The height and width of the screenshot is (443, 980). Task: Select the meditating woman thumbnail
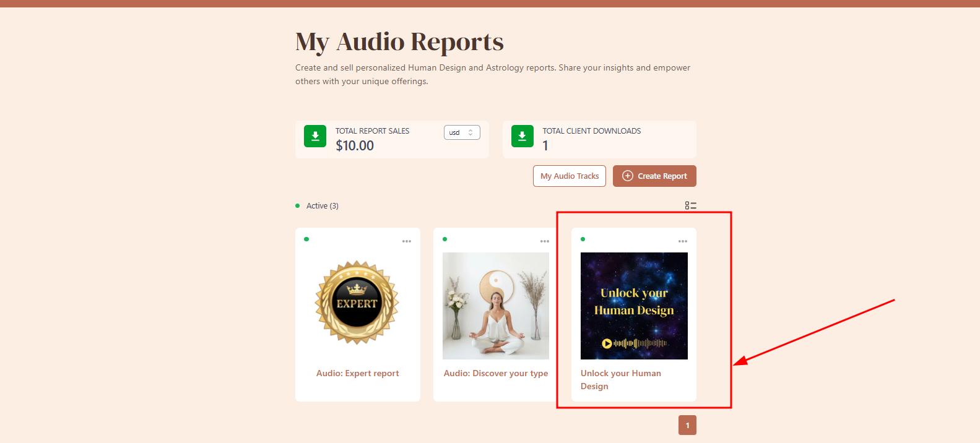coord(496,306)
